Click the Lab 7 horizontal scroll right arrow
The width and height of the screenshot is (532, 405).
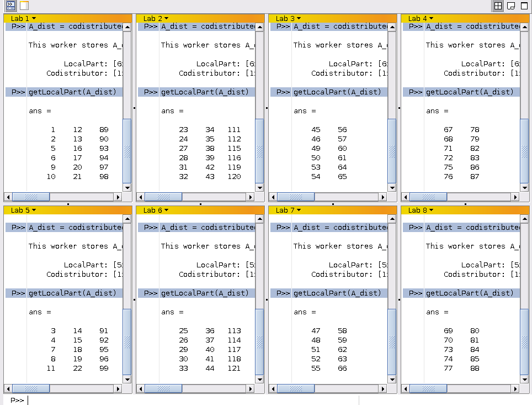(x=382, y=388)
